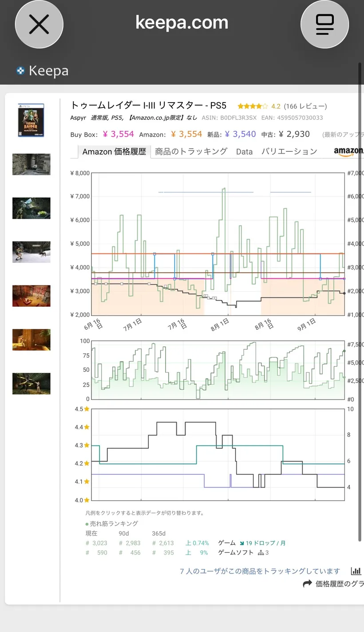Click the 19 ドロップ / 月 indicator
The width and height of the screenshot is (364, 632).
[x=263, y=543]
